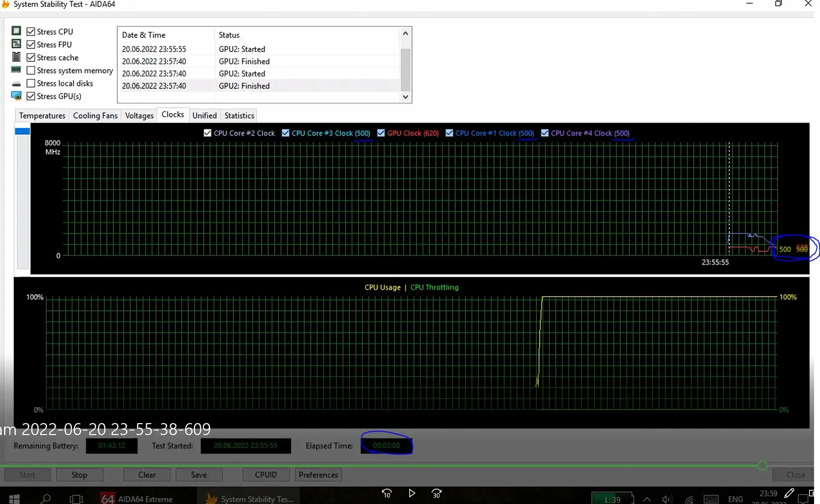Open the volume control in the tray

tap(667, 499)
